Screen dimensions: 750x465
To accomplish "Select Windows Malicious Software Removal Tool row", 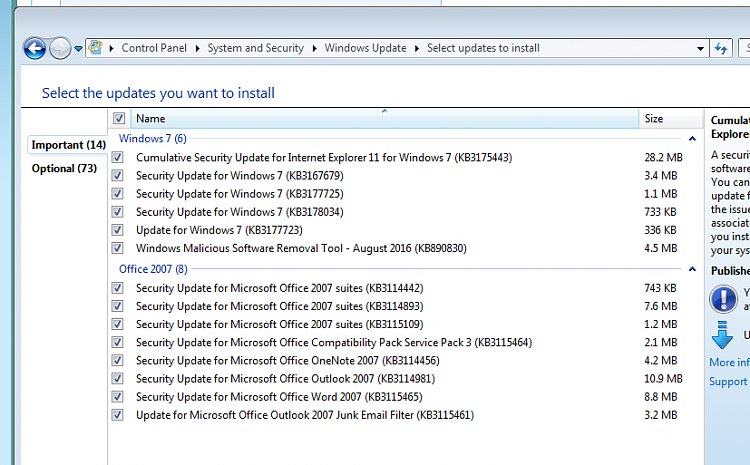I will click(x=301, y=248).
